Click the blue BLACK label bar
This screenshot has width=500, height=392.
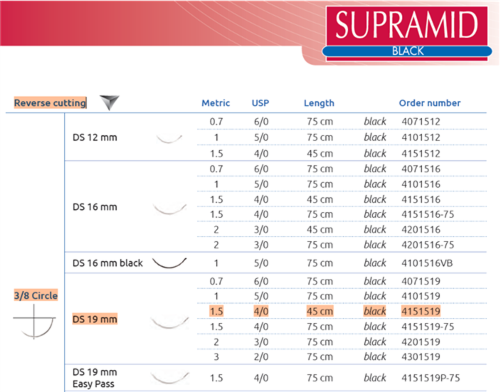coord(407,51)
